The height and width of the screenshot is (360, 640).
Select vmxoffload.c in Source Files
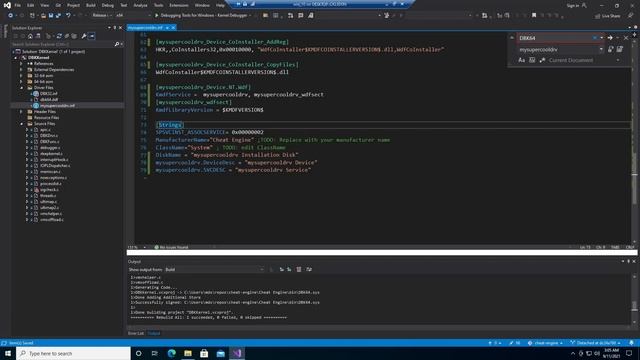(51, 220)
